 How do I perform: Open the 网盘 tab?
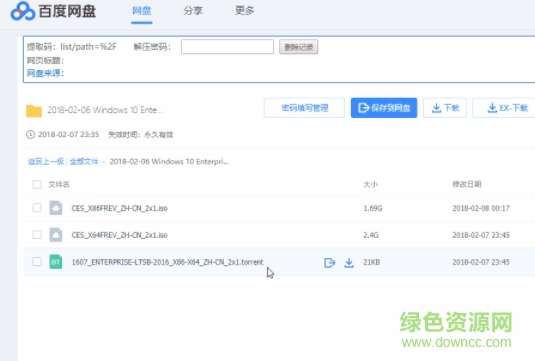pyautogui.click(x=142, y=11)
